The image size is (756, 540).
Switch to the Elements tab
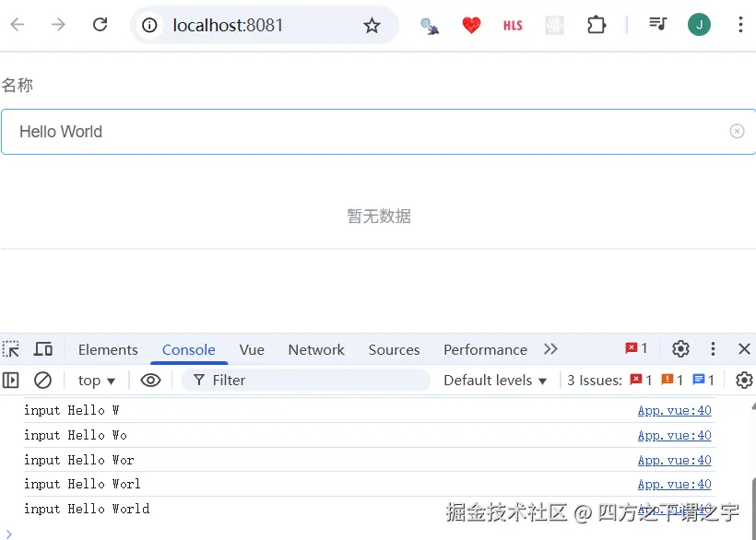click(108, 350)
